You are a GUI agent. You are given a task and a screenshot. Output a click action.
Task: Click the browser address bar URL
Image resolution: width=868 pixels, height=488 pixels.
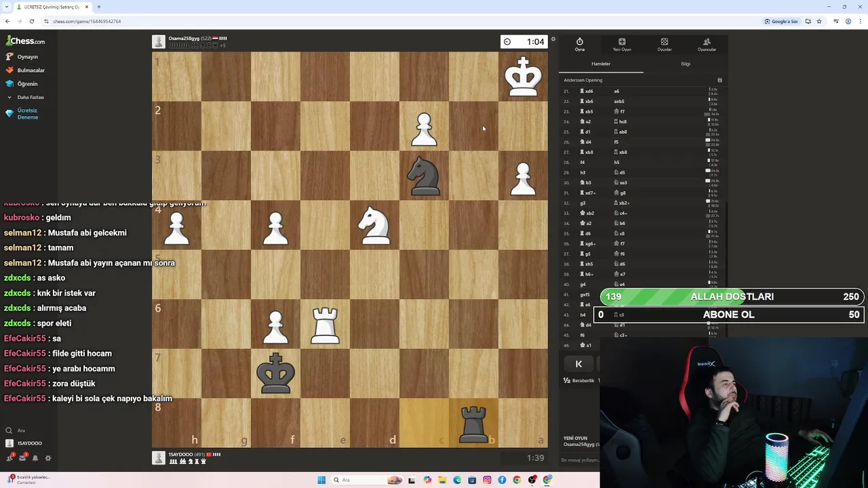point(87,21)
